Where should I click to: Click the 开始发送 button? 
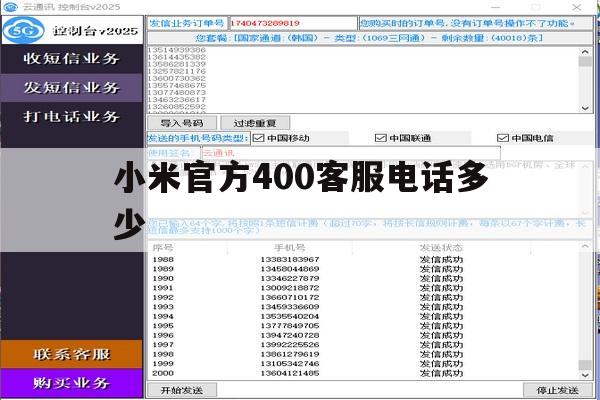[182, 390]
